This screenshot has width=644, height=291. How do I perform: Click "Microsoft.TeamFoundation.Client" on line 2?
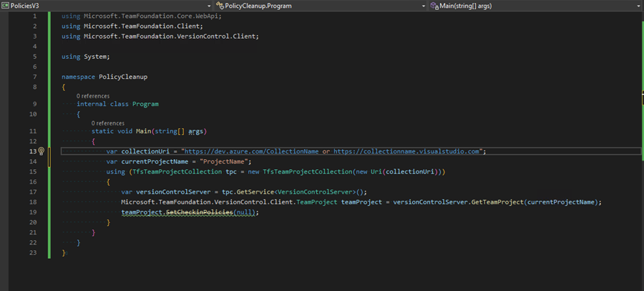(141, 27)
